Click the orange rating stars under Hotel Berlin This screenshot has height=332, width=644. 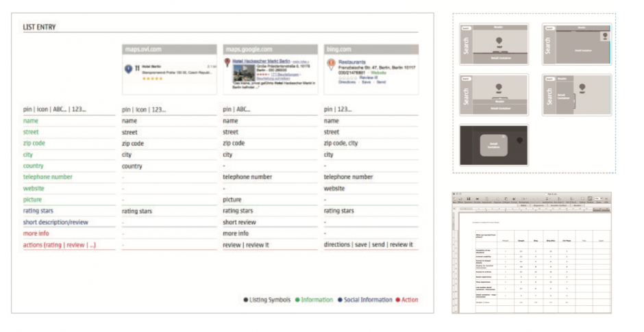(152, 79)
